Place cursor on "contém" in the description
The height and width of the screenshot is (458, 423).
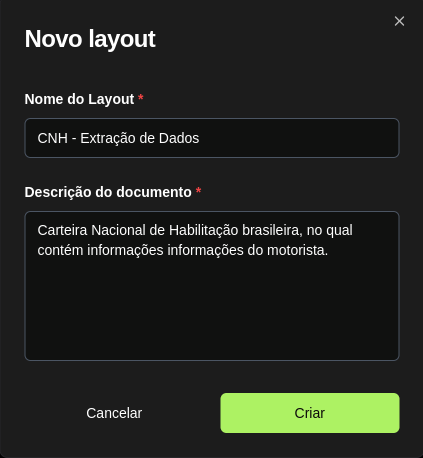pos(60,250)
